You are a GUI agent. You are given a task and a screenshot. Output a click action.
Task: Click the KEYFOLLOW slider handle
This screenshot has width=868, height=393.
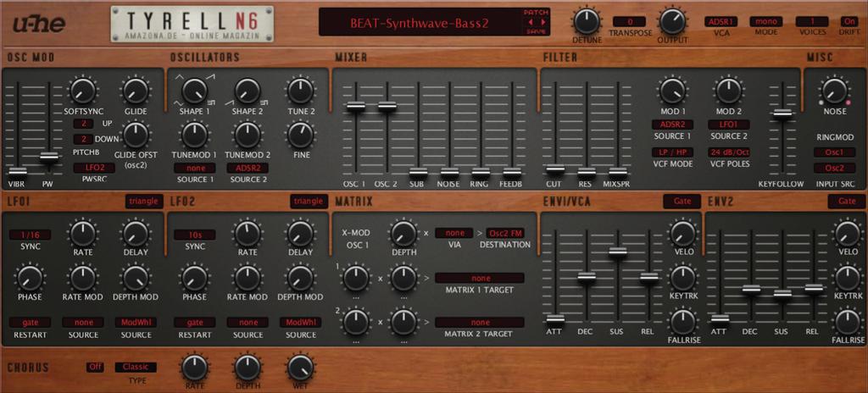782,113
